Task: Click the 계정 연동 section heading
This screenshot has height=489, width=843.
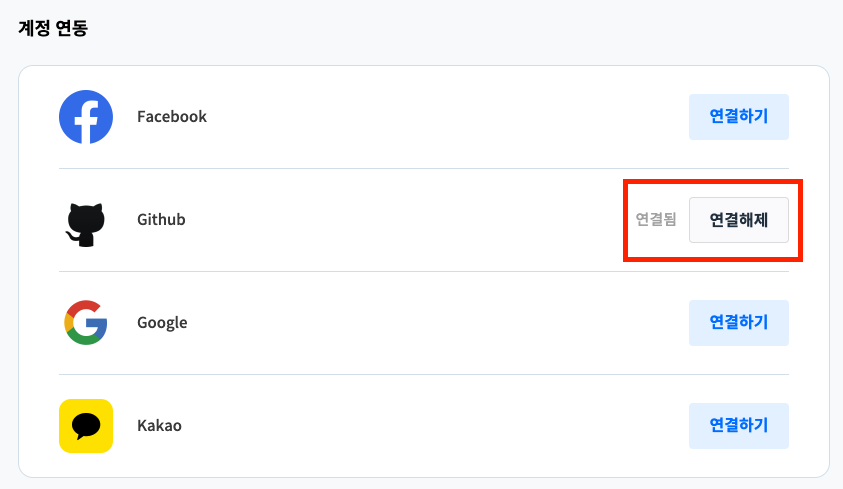Action: click(53, 28)
